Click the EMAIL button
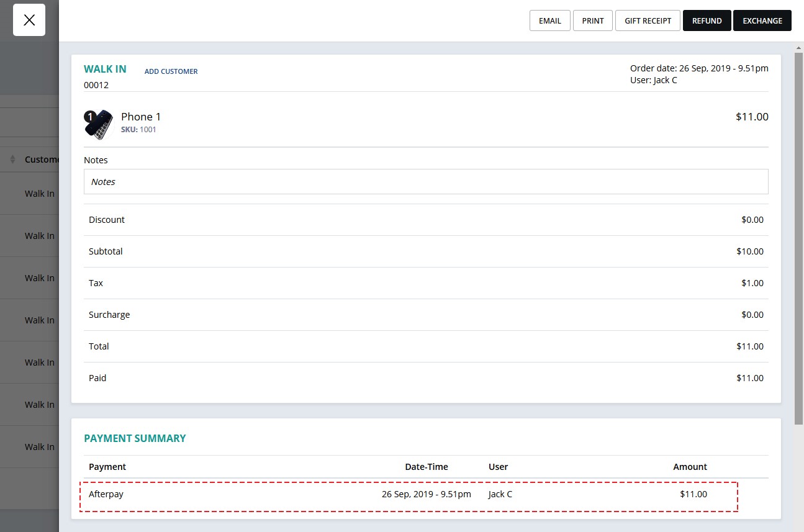The image size is (804, 532). point(549,20)
